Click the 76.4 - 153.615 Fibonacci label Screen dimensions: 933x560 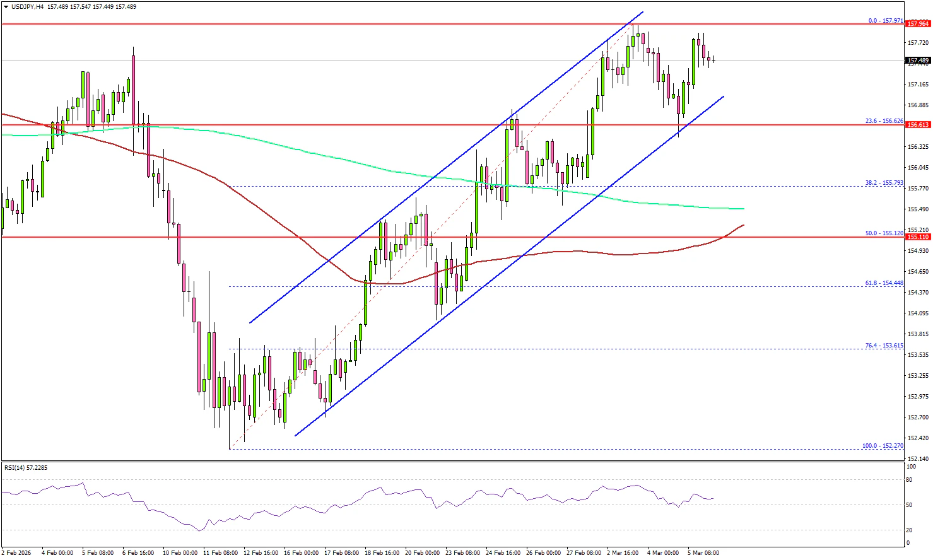[884, 346]
